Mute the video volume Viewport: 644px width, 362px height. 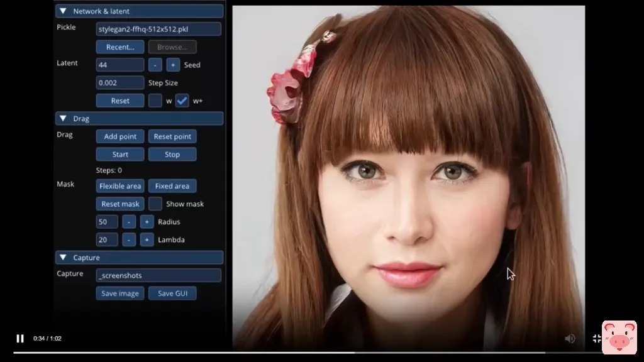pos(570,339)
